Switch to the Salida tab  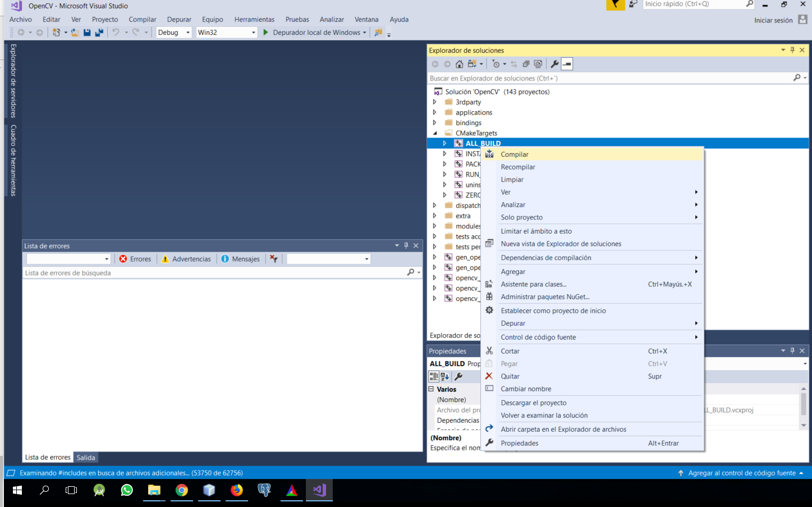pyautogui.click(x=86, y=458)
